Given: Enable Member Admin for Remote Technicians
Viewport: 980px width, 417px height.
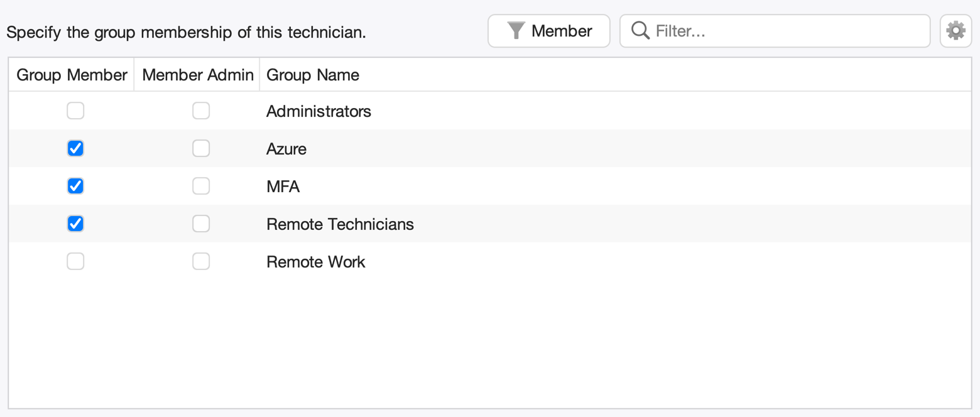Looking at the screenshot, I should (201, 224).
